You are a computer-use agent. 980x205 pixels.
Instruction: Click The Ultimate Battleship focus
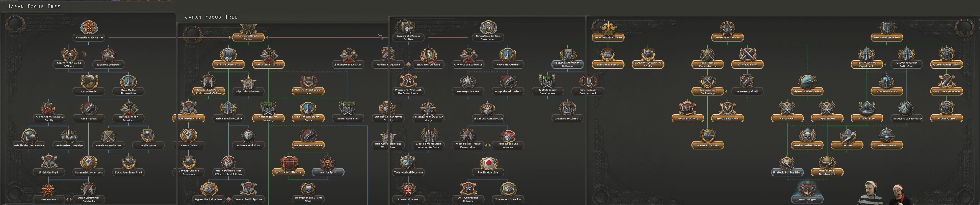(x=907, y=112)
